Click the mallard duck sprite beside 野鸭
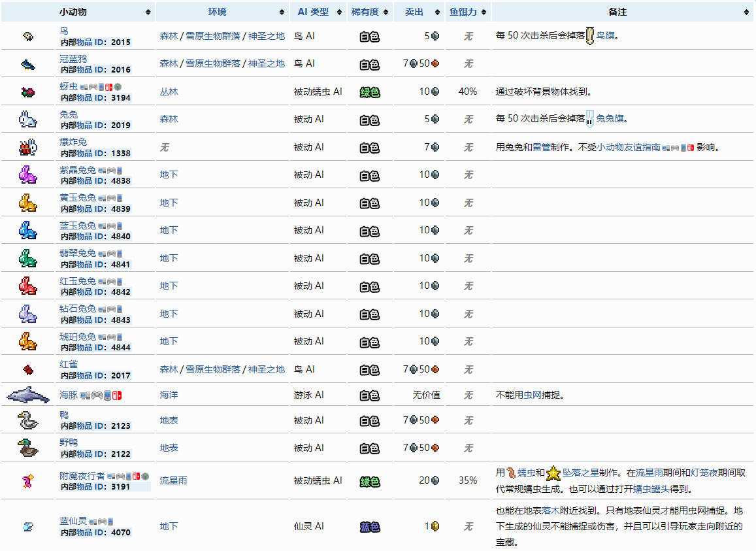Viewport: 756px width, 551px height. click(28, 448)
